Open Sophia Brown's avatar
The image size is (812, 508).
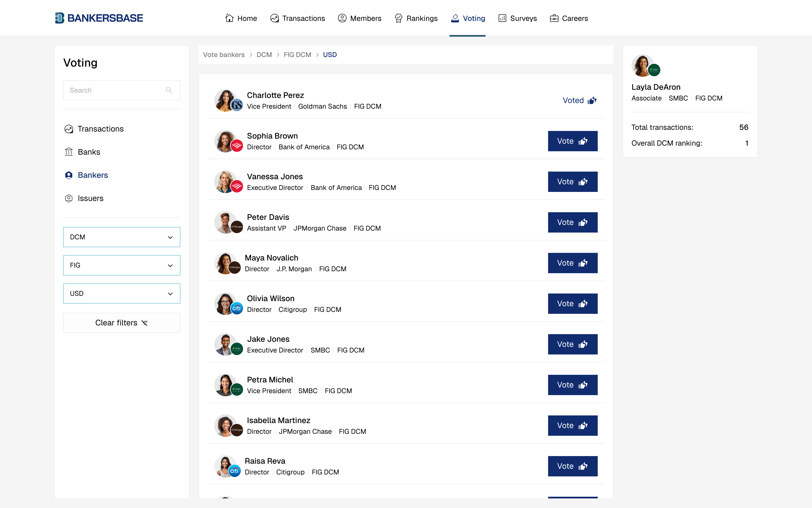pos(226,141)
